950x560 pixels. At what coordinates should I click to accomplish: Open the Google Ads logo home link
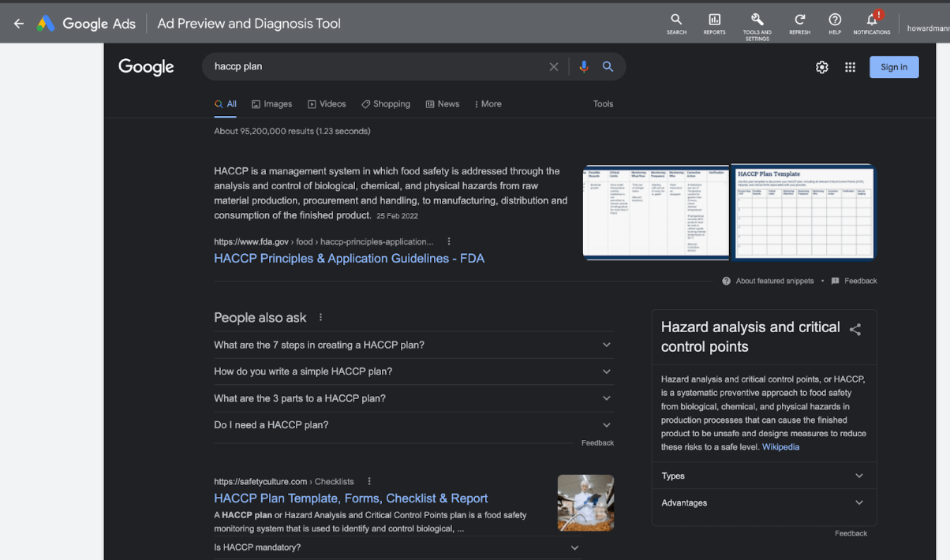coord(85,24)
